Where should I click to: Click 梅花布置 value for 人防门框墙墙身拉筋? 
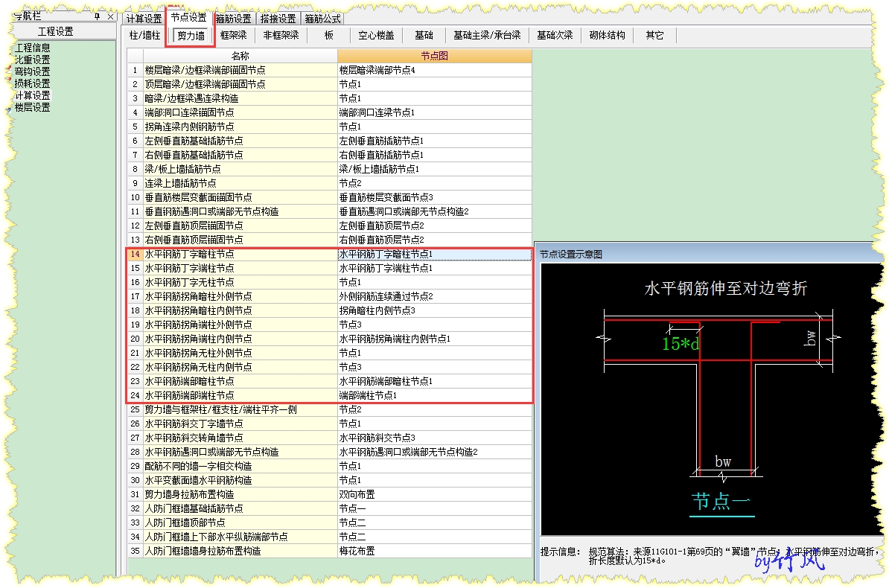click(x=434, y=551)
